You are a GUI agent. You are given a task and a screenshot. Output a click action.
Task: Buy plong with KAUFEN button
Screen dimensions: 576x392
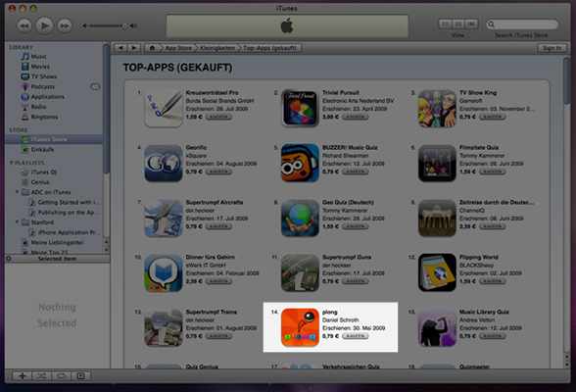point(356,336)
